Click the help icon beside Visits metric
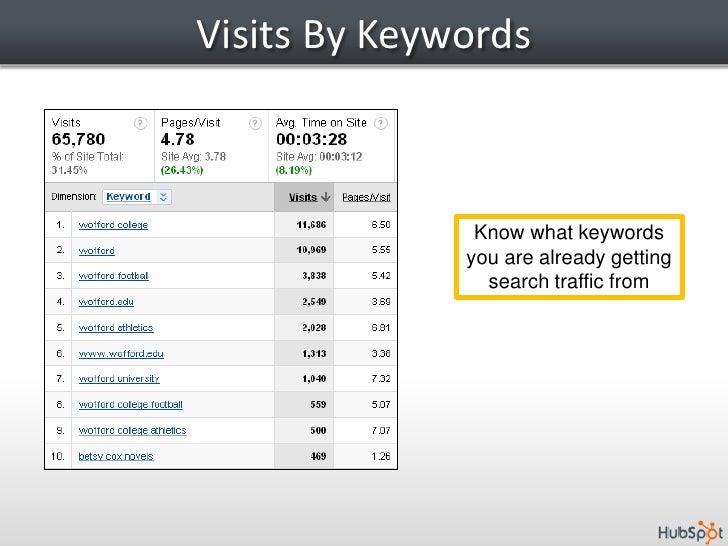Viewport: 728px width, 546px height. [140, 124]
